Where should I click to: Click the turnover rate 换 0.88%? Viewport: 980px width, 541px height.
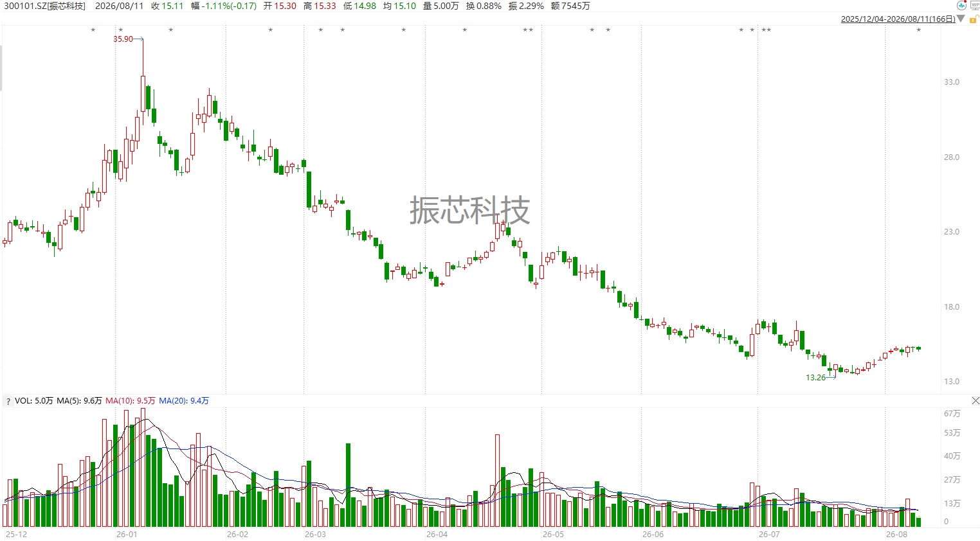tap(484, 6)
